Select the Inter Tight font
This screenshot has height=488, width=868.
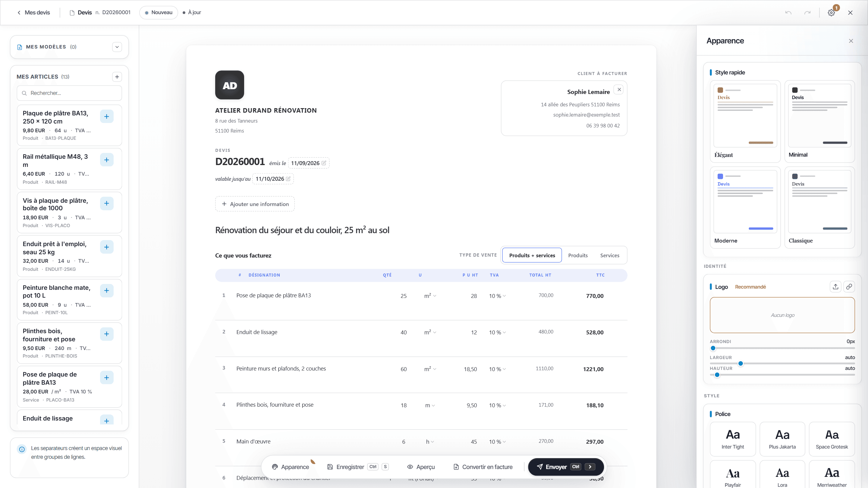[733, 439]
